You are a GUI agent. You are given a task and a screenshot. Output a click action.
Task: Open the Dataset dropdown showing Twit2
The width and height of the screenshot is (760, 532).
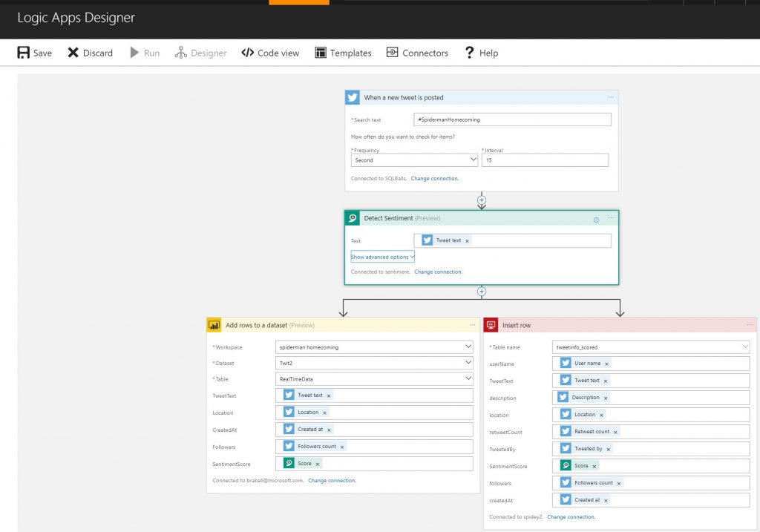tap(374, 362)
